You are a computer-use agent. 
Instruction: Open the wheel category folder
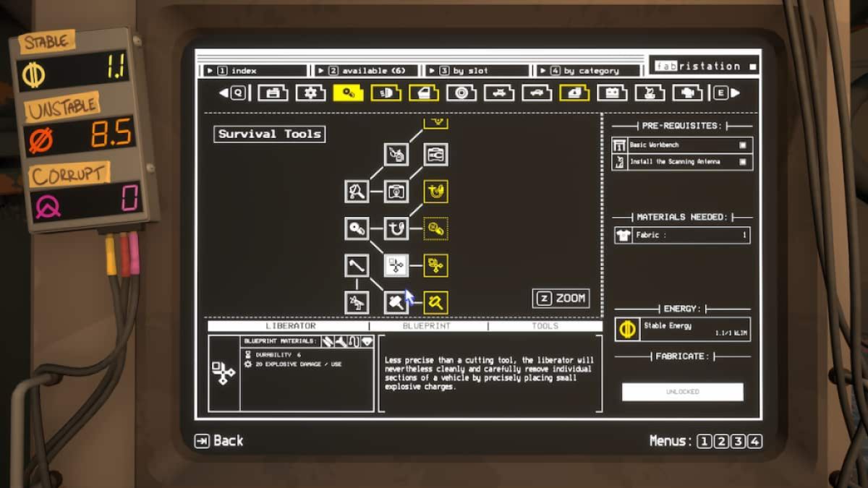coord(461,93)
